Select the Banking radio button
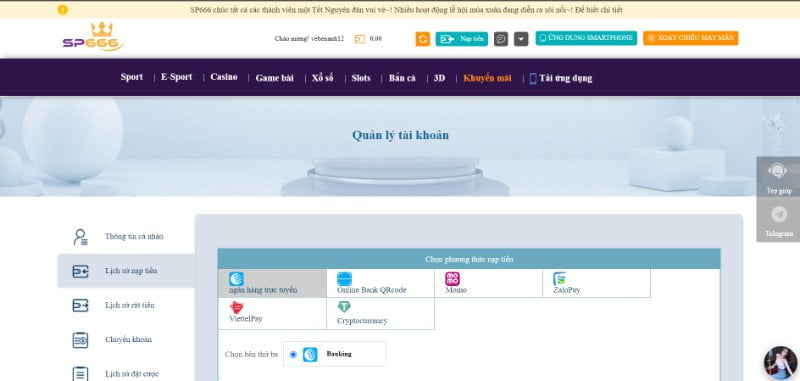 tap(293, 354)
